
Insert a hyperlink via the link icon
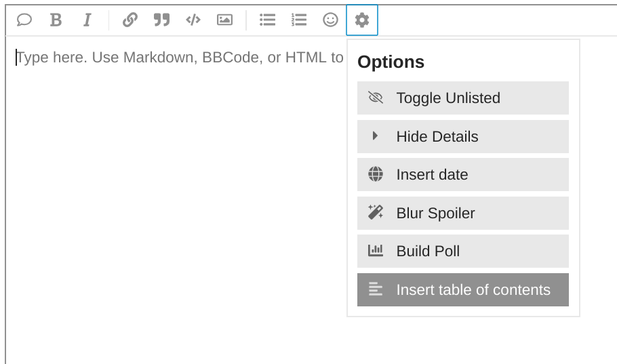pyautogui.click(x=130, y=20)
